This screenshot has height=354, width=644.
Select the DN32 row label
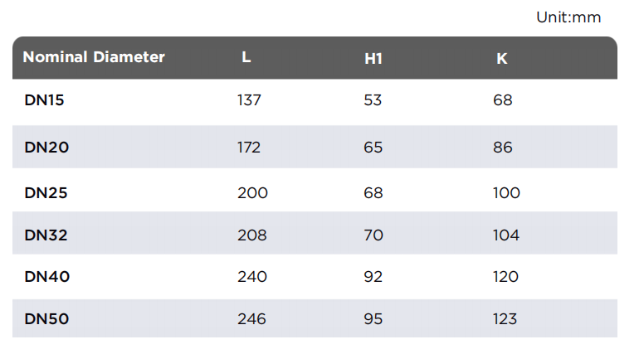point(46,235)
